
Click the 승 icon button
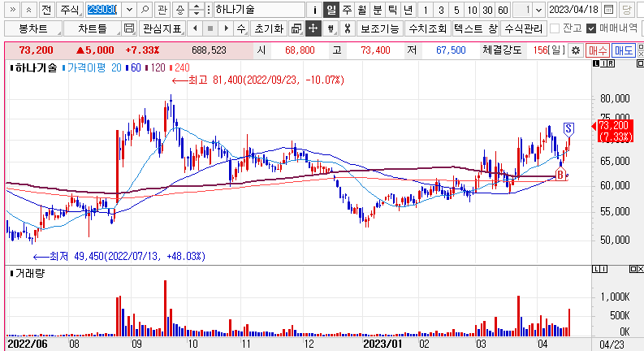click(x=180, y=10)
